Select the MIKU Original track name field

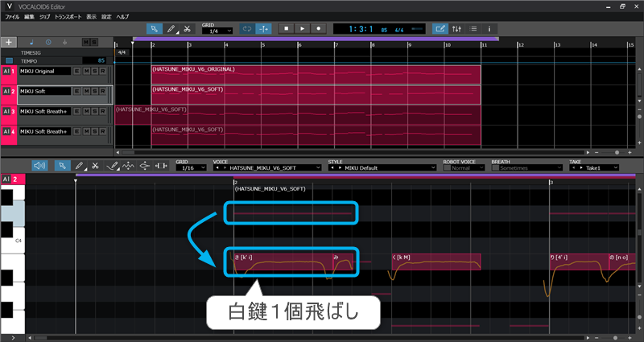45,71
